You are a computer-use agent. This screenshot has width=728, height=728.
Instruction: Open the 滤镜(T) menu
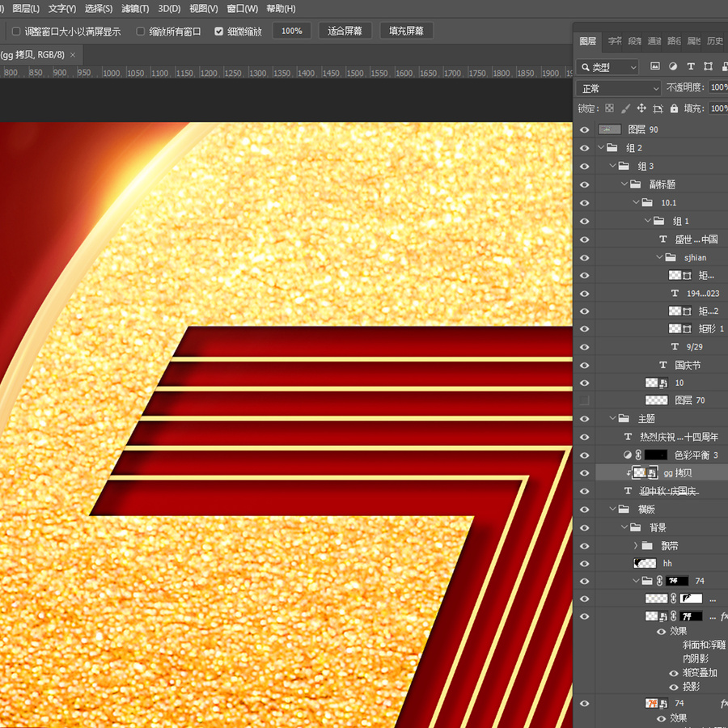coord(135,8)
